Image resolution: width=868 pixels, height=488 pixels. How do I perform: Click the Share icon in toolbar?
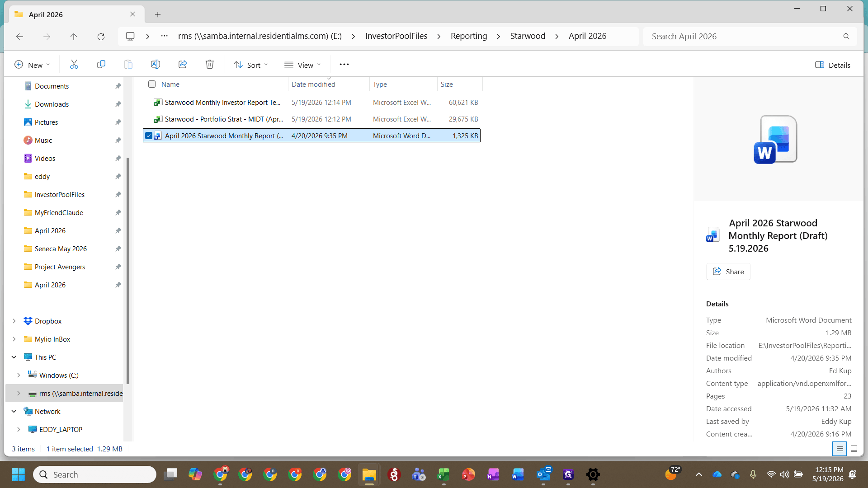(x=183, y=65)
